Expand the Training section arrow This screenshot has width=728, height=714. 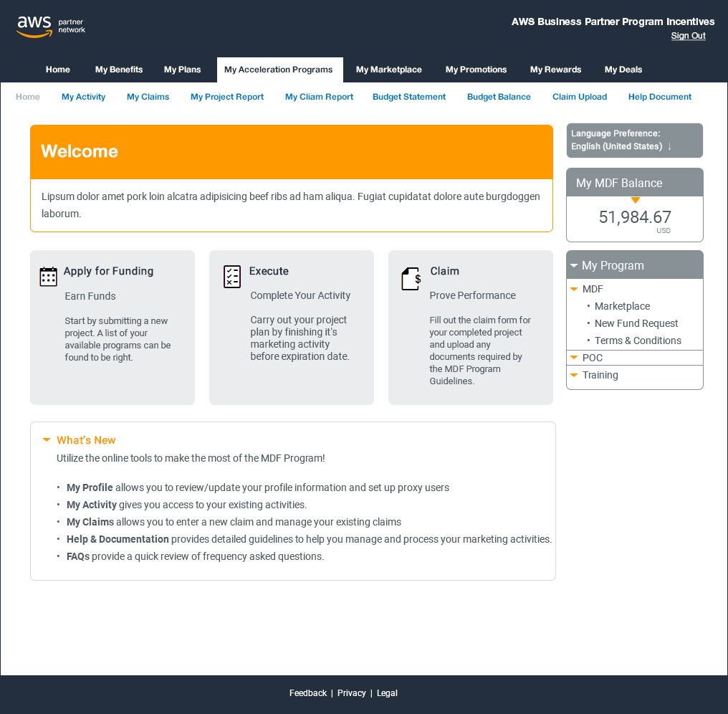pos(574,375)
